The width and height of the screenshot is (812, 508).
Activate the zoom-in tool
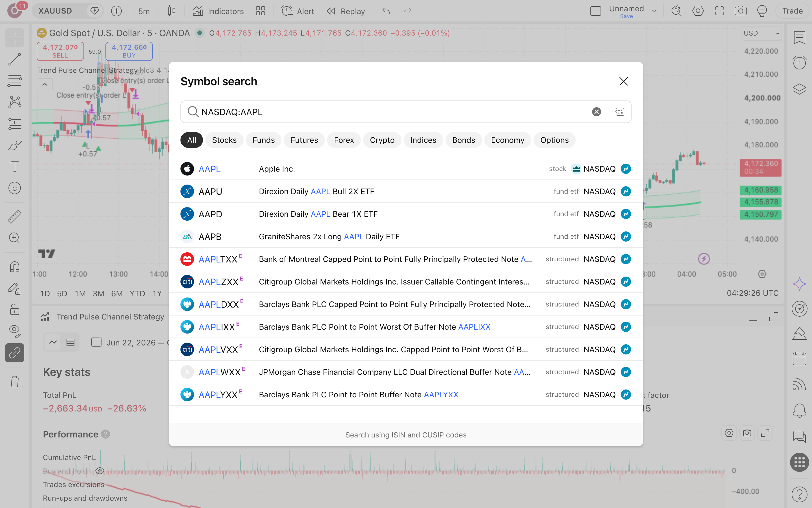(14, 238)
